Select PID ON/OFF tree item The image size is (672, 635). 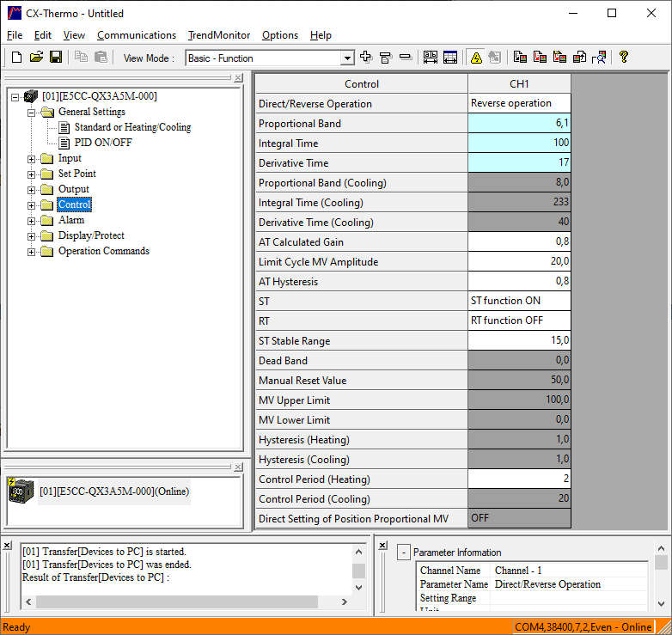tap(103, 143)
